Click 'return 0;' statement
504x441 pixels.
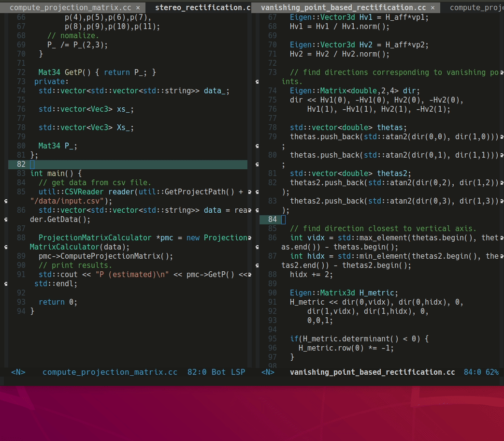click(58, 302)
